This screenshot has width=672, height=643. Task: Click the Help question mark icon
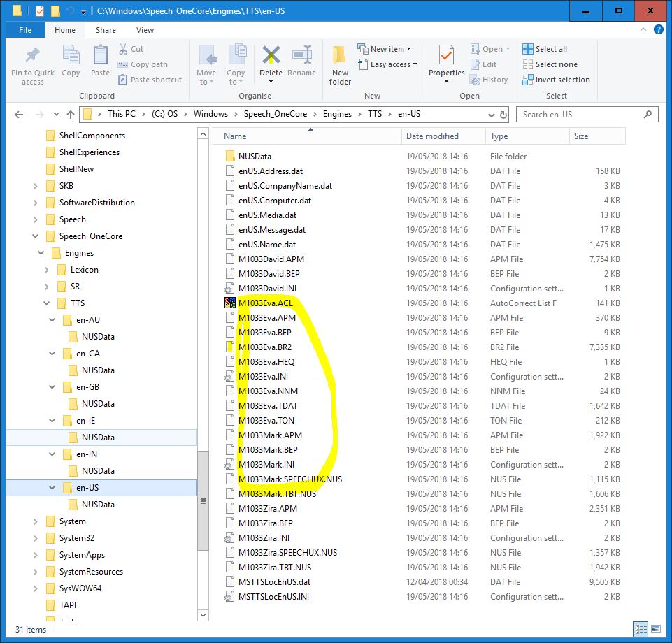658,29
